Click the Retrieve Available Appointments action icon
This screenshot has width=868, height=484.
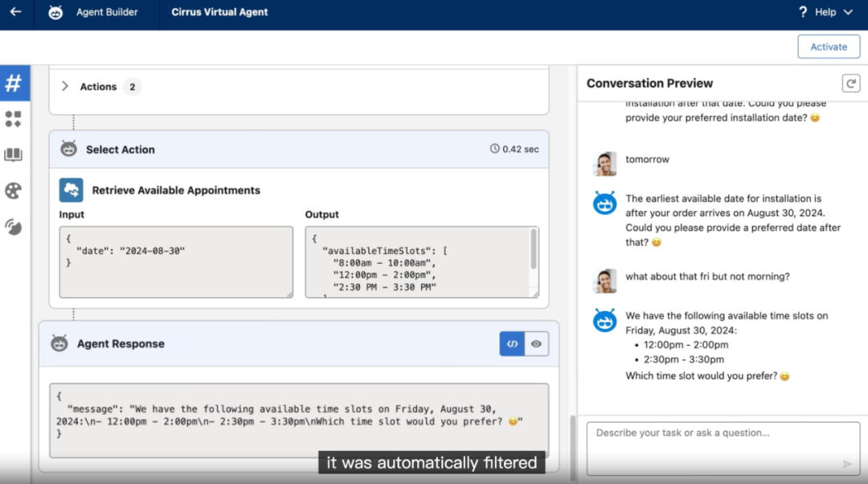click(x=72, y=190)
